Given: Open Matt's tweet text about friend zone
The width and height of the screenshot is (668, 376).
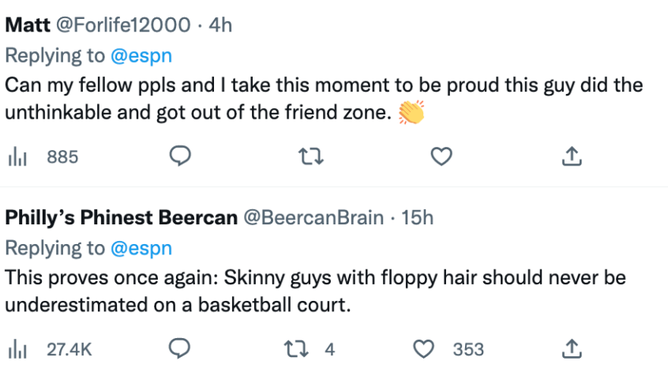Looking at the screenshot, I should click(324, 99).
